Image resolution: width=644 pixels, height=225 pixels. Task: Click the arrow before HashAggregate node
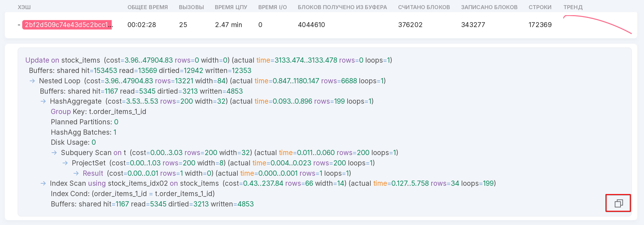pyautogui.click(x=43, y=101)
